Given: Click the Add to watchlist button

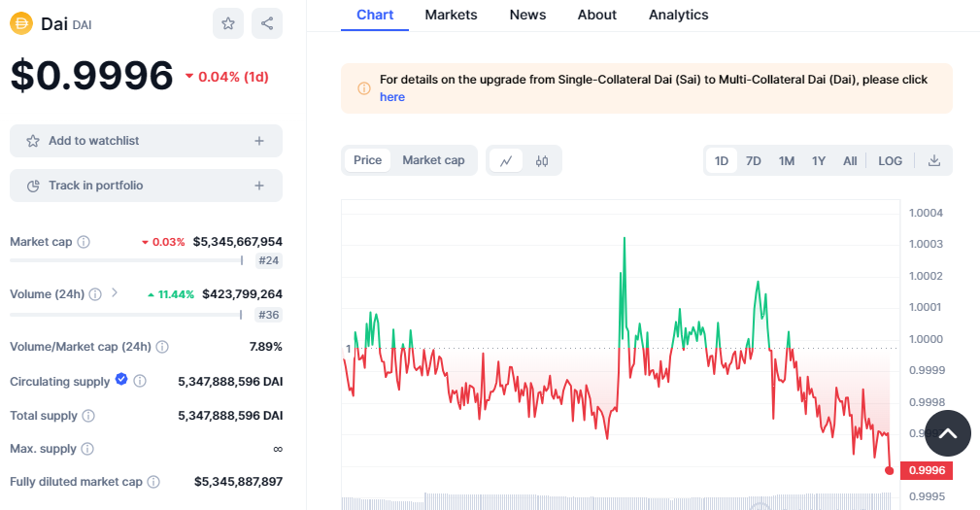Looking at the screenshot, I should [147, 141].
